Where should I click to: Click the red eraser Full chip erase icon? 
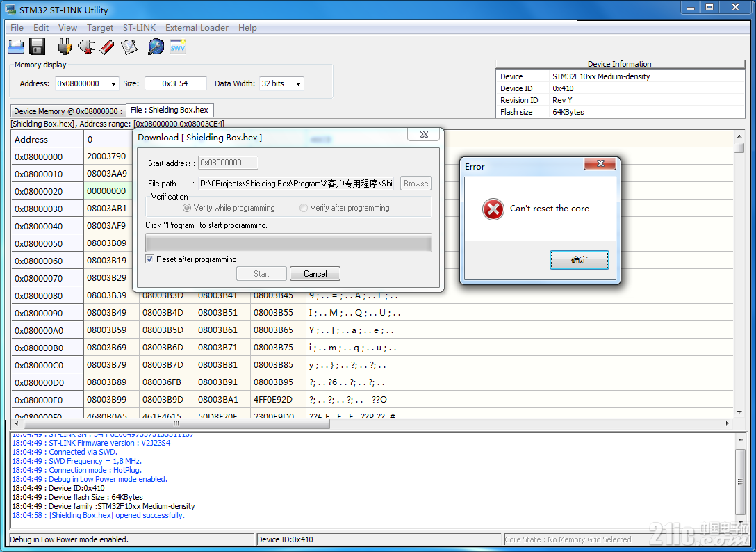107,47
